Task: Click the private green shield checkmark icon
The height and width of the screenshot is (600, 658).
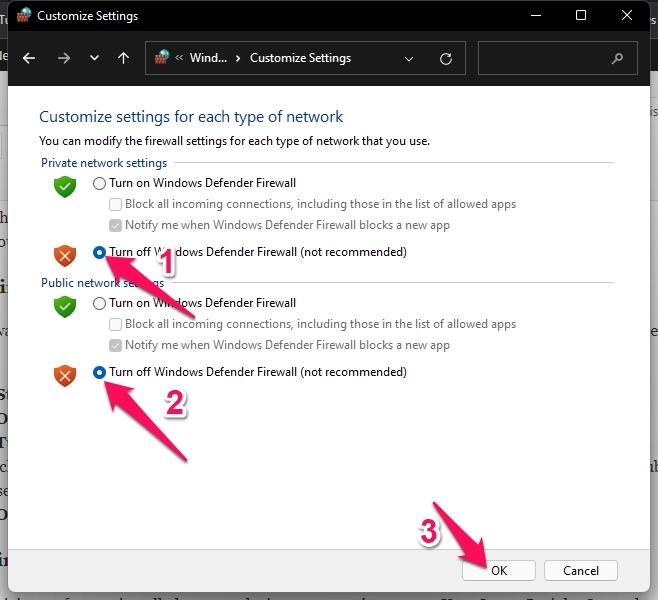Action: 65,187
